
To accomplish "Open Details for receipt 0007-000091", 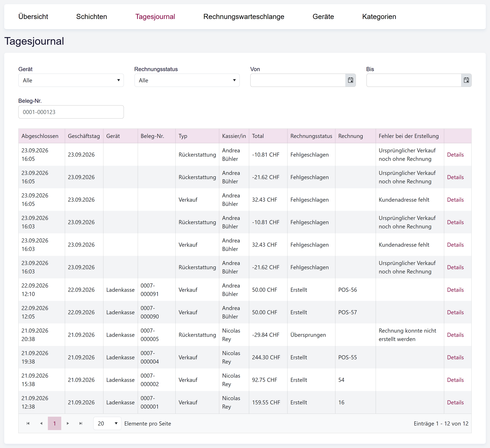I will tap(455, 290).
